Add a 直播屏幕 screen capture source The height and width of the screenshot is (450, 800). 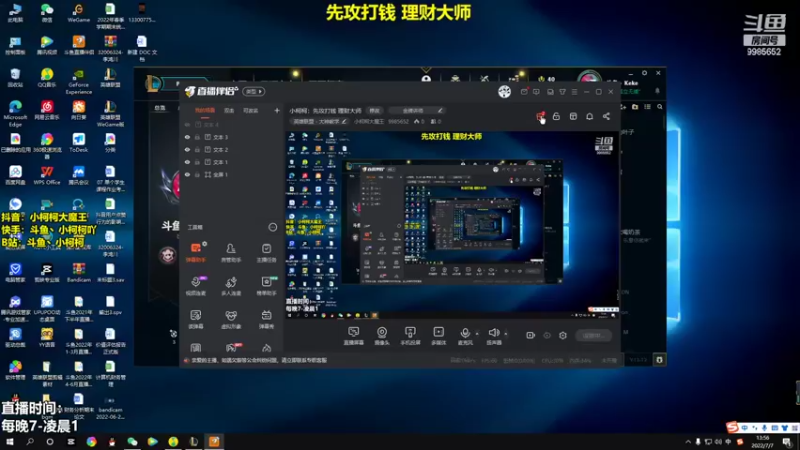[x=354, y=336]
